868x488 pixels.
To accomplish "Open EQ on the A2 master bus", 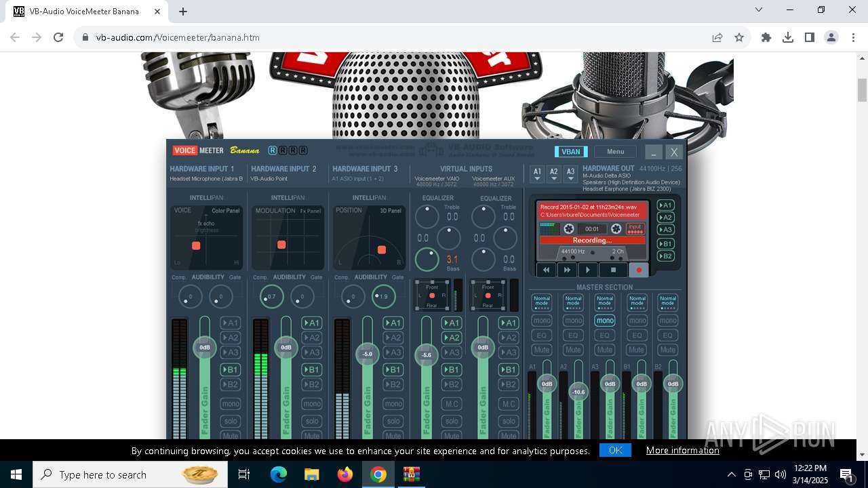I will tap(574, 335).
